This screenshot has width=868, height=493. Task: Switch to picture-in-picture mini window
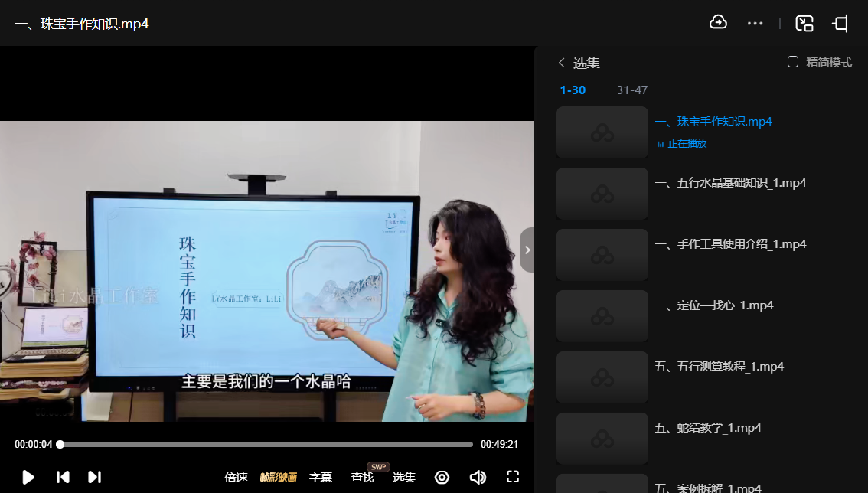[804, 24]
